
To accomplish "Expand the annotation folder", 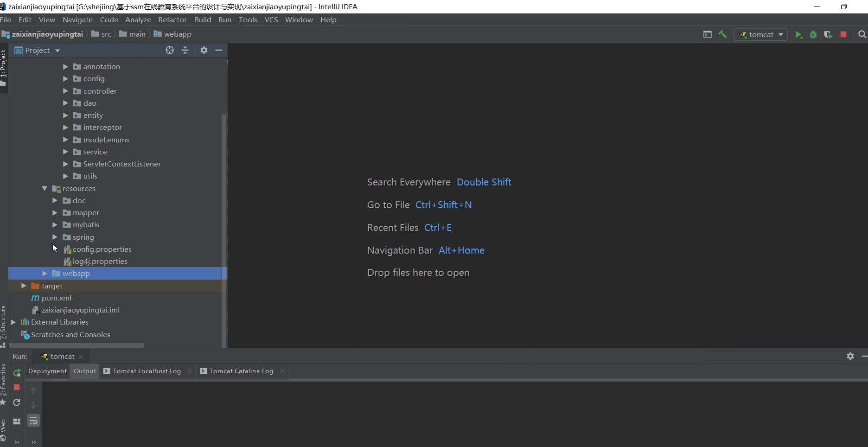I will click(65, 67).
